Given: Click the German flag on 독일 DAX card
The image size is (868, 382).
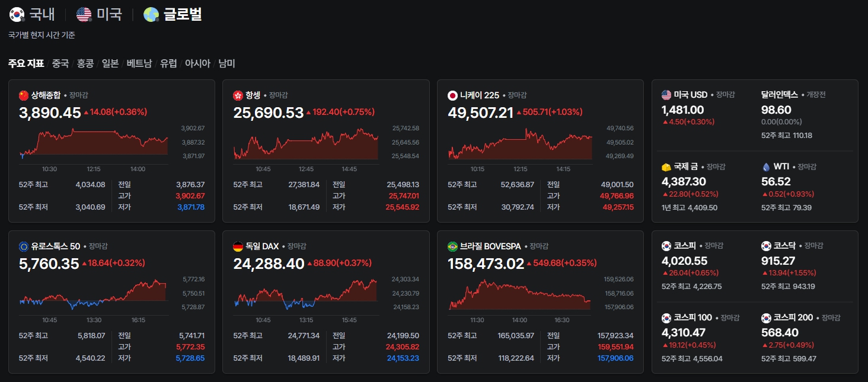Looking at the screenshot, I should tap(238, 246).
